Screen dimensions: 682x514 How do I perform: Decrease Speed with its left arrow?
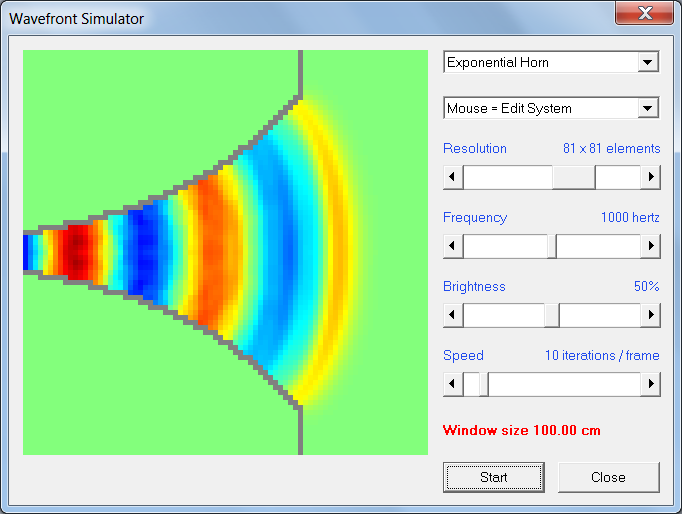453,384
